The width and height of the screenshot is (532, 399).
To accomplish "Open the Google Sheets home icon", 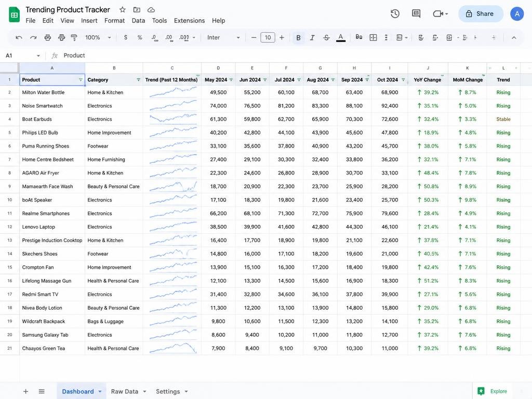I will click(x=14, y=15).
